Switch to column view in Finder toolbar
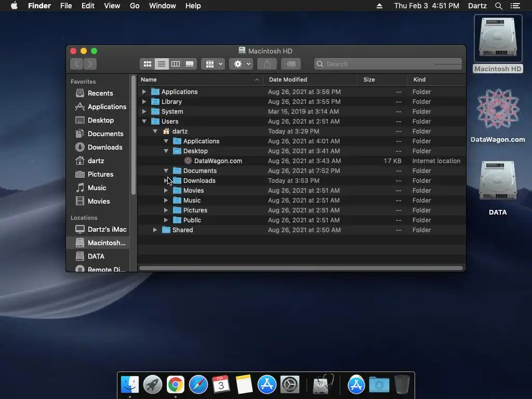Screen dimensions: 532x399 point(176,64)
